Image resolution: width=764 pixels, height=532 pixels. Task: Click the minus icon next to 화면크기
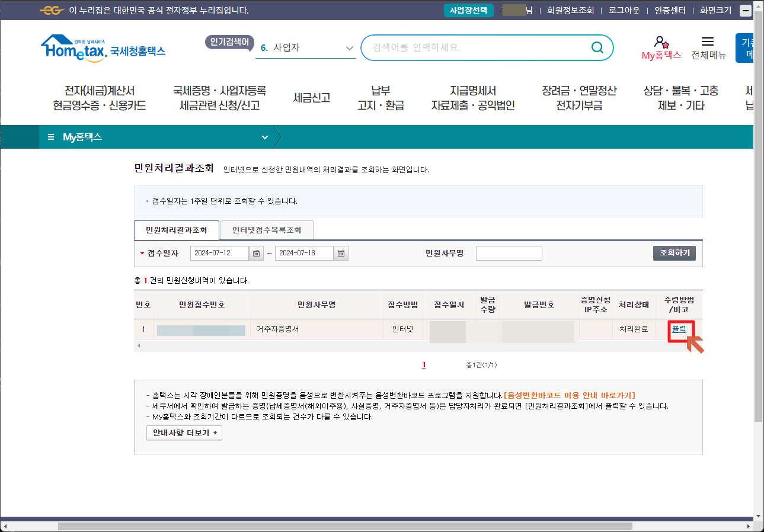click(x=746, y=10)
